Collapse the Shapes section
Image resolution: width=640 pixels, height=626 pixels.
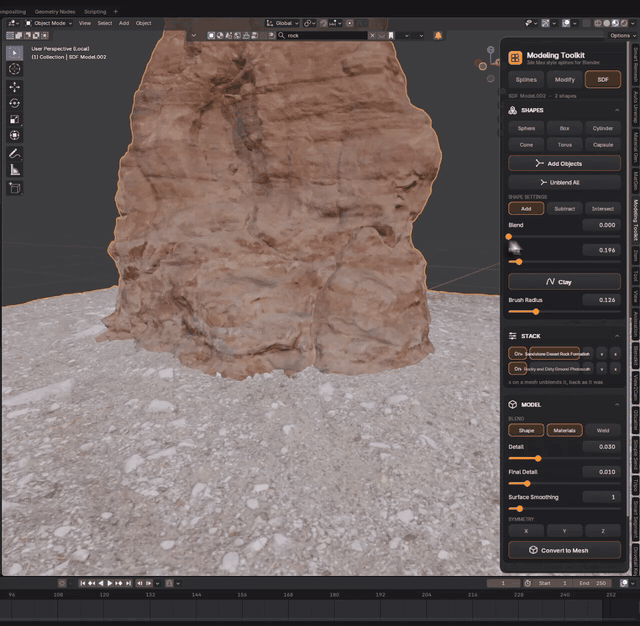click(x=617, y=110)
